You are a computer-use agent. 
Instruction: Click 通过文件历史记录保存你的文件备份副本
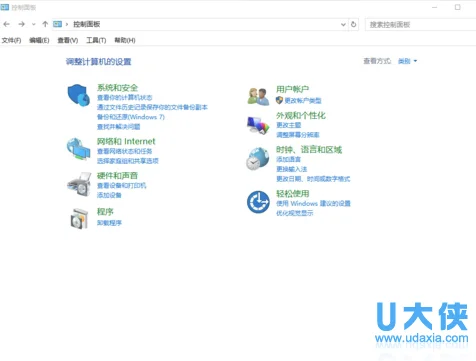(152, 107)
